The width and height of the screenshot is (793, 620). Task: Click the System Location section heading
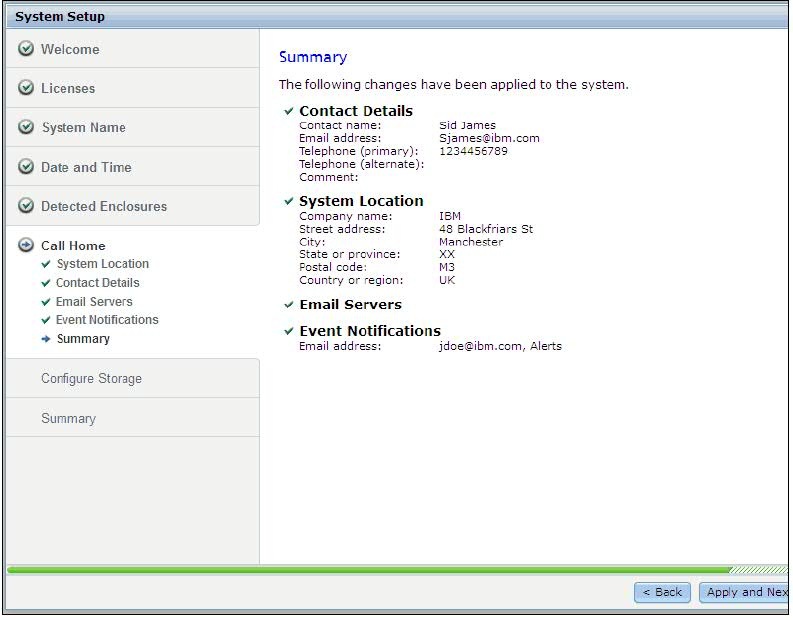coord(361,201)
